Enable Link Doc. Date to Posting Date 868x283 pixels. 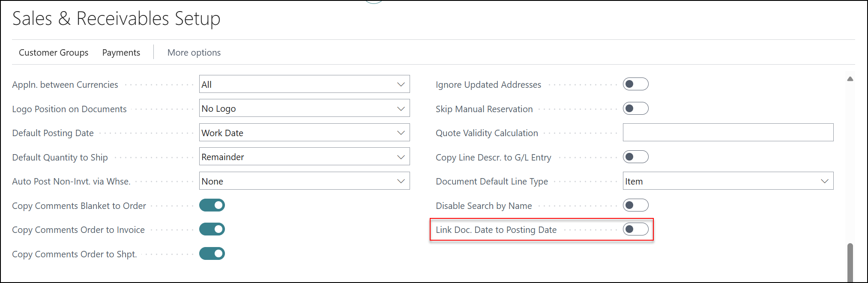(635, 229)
